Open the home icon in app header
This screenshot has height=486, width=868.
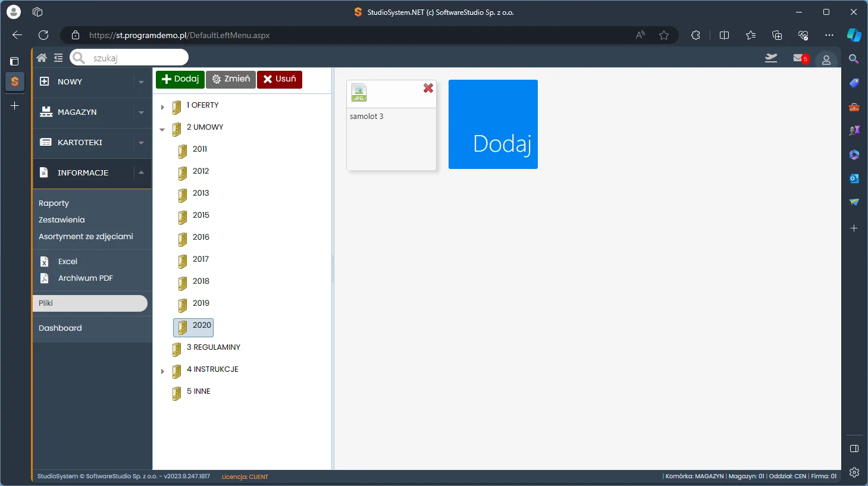[42, 58]
